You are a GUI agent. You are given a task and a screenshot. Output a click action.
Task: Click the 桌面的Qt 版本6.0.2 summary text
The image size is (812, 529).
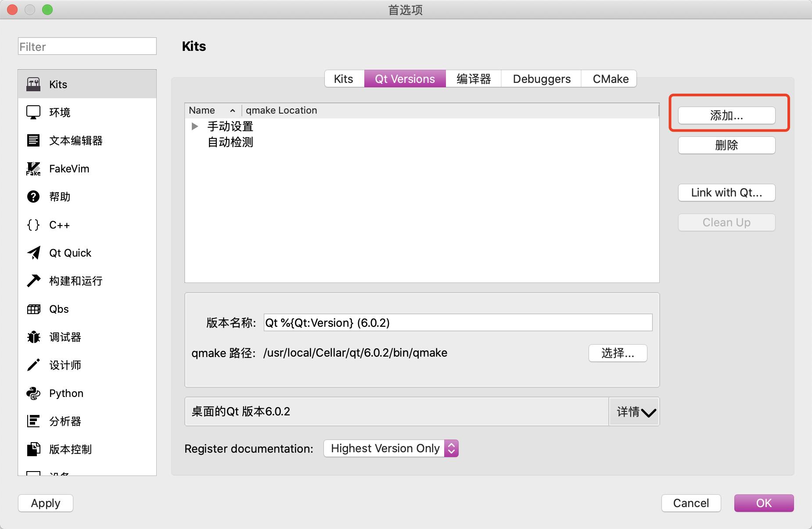[x=241, y=411]
